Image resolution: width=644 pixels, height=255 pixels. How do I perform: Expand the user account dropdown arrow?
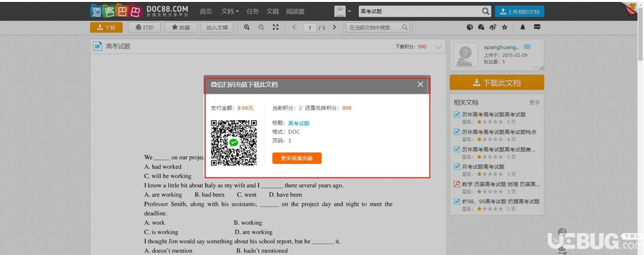click(x=350, y=12)
